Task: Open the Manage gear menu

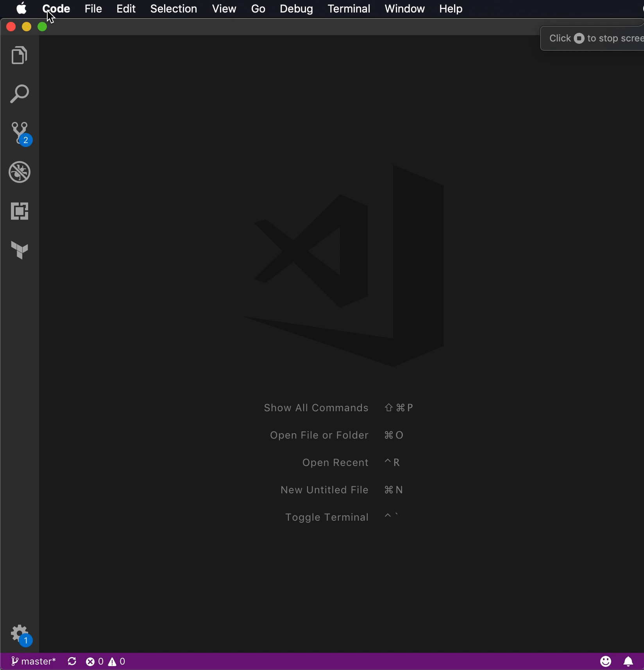Action: (20, 634)
